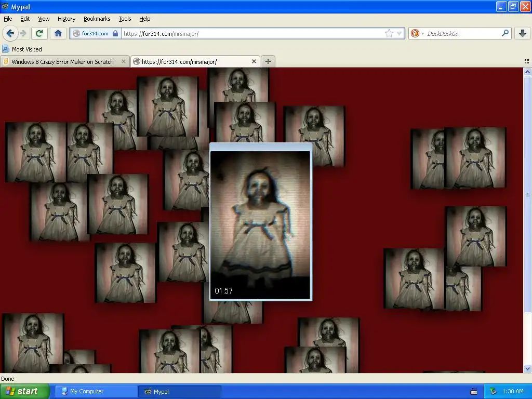The width and height of the screenshot is (532, 399).
Task: Open the History menu
Action: [x=66, y=19]
